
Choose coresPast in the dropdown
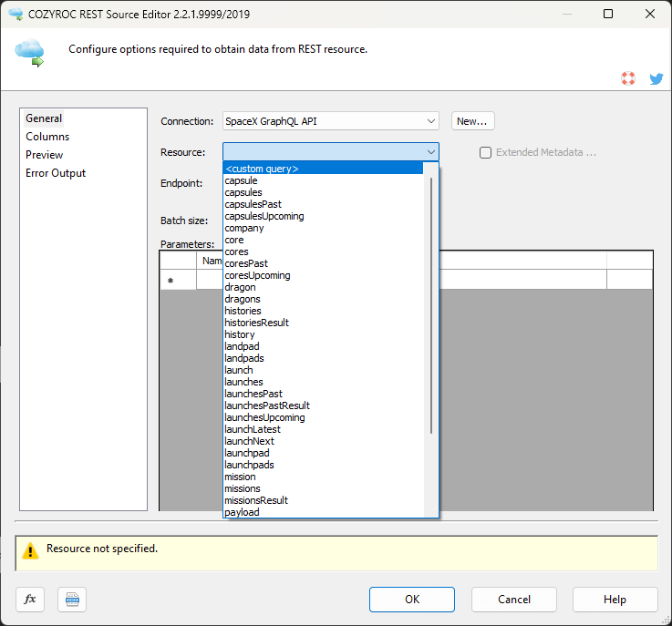[x=323, y=263]
